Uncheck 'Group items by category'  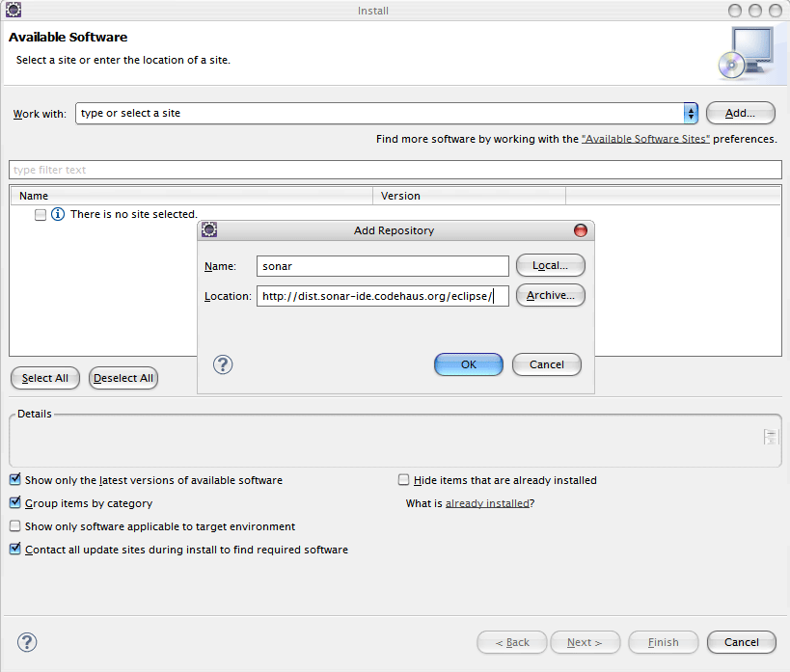15,503
